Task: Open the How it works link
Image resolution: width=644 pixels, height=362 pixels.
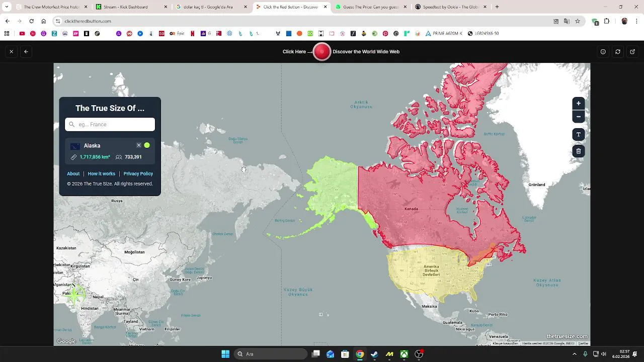Action: click(x=102, y=173)
